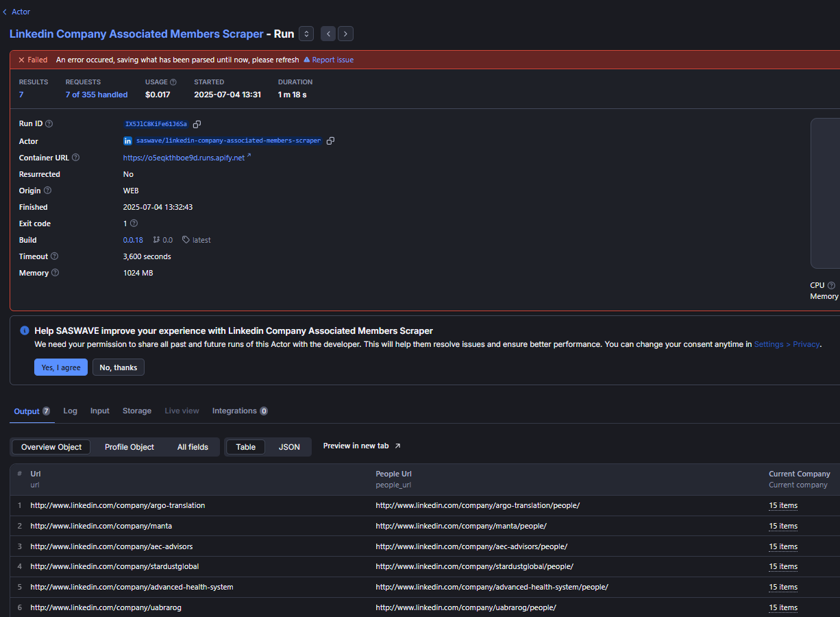Click the Yes, I agree button
The height and width of the screenshot is (617, 840).
[61, 367]
